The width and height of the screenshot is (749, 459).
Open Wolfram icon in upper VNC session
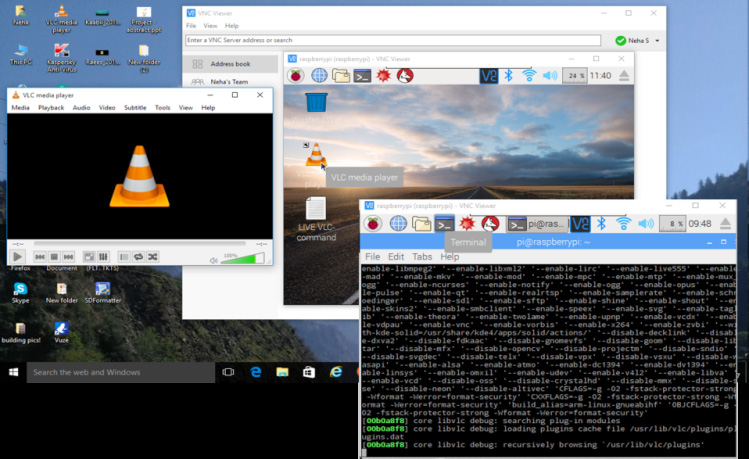tap(405, 75)
